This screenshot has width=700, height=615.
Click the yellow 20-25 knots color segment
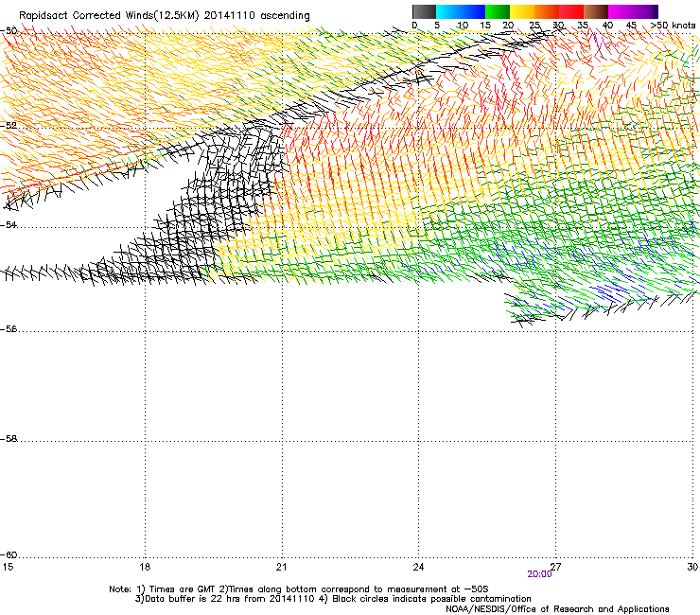click(522, 11)
